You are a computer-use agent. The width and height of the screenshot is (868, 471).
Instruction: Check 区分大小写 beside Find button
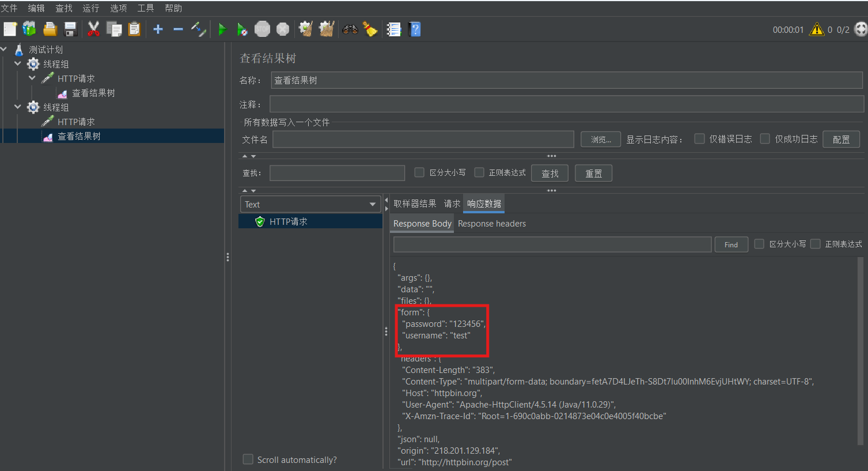point(759,244)
